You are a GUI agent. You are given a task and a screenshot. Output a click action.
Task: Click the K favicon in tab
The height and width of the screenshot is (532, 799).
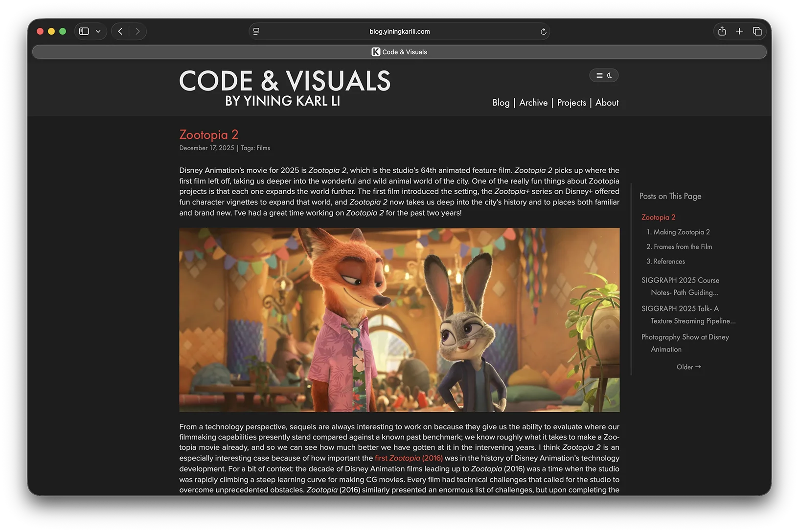pyautogui.click(x=376, y=52)
